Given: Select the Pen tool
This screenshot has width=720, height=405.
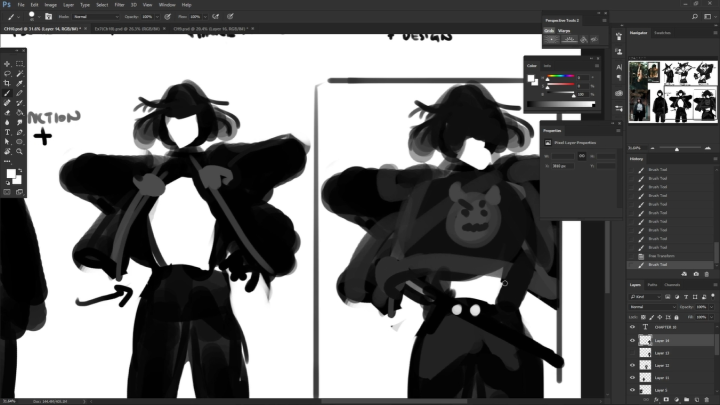Looking at the screenshot, I should coord(19,132).
